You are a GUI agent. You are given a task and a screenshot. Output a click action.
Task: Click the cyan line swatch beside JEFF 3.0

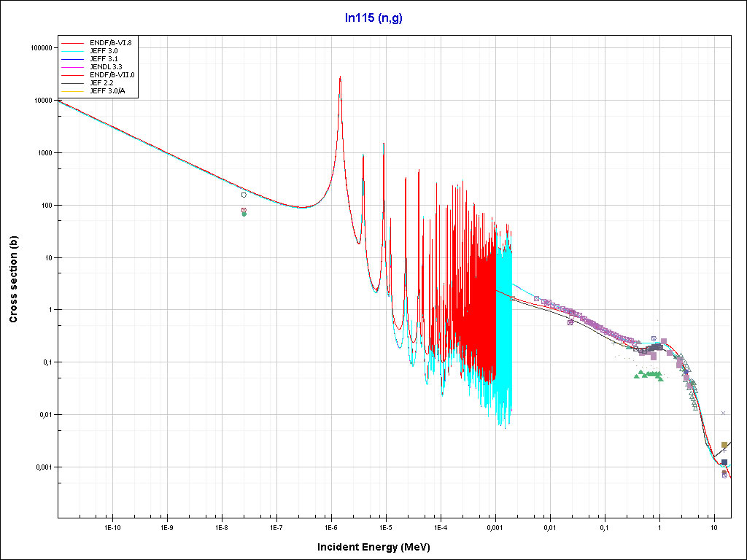[x=74, y=51]
